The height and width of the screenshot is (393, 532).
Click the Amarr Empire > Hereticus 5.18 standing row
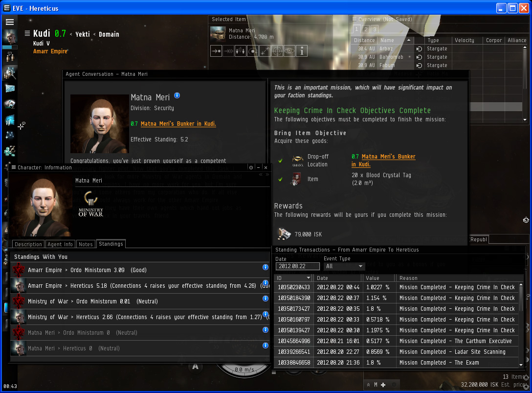click(140, 286)
